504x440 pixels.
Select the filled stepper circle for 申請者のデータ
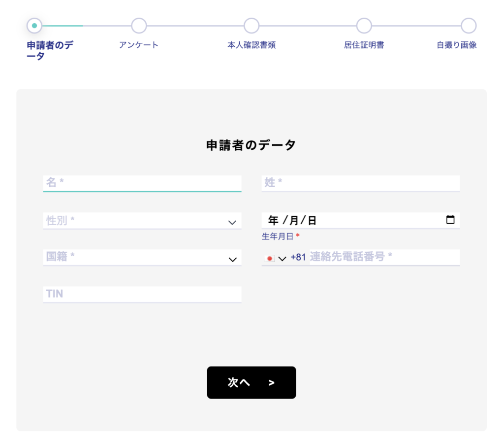[x=34, y=25]
